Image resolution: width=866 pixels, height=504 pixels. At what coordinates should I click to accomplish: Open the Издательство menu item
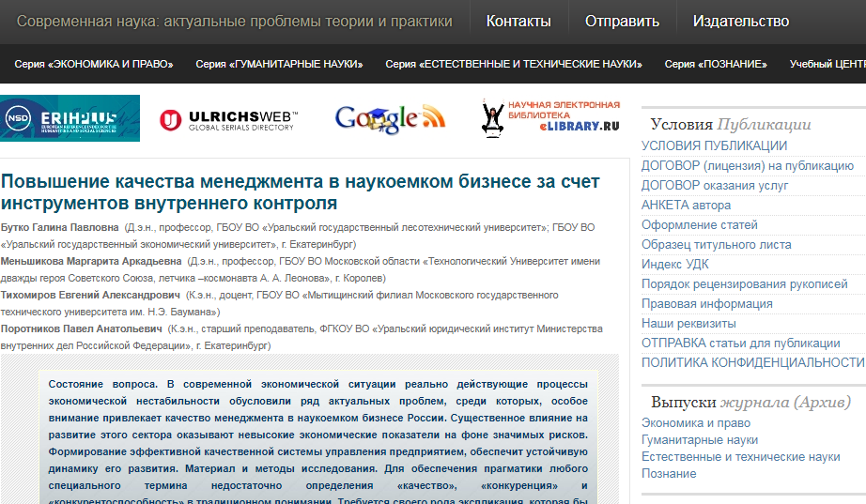click(741, 21)
